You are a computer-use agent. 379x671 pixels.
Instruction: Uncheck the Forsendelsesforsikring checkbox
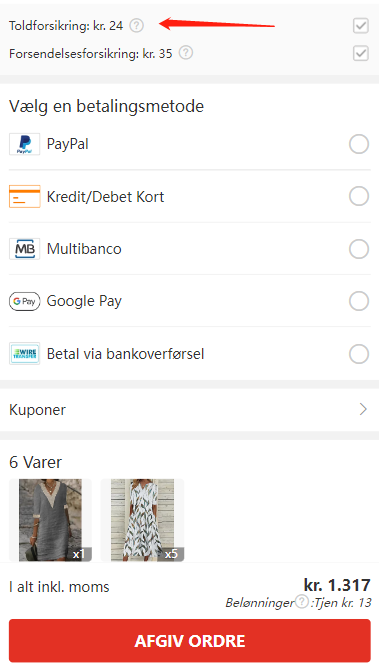click(x=361, y=53)
